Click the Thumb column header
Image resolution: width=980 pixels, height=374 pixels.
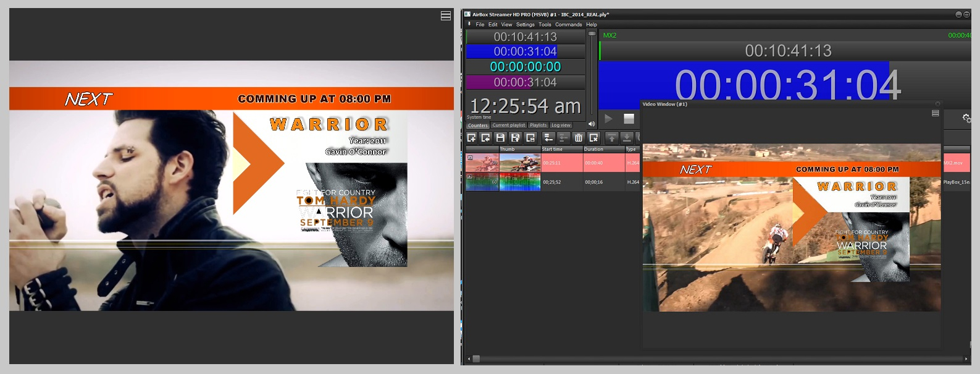point(519,150)
